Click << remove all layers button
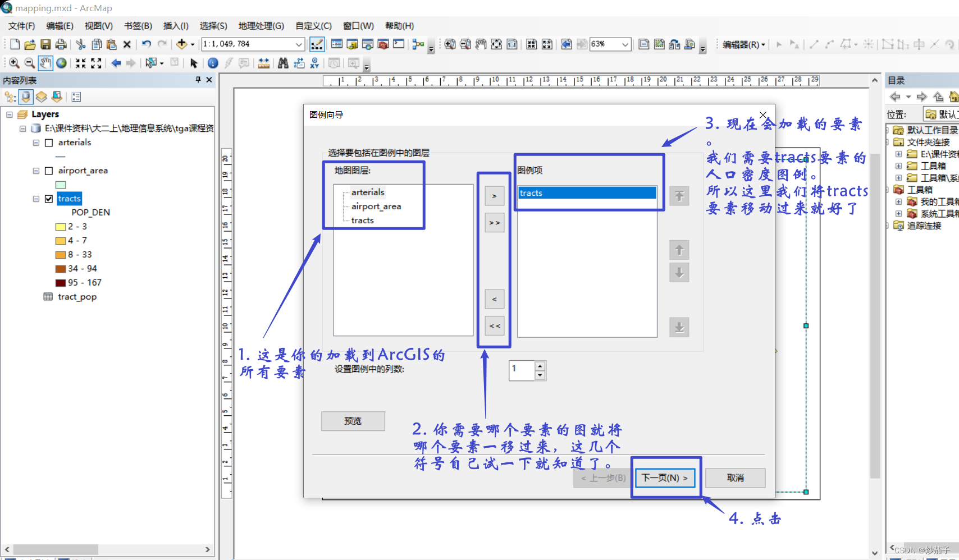The height and width of the screenshot is (560, 959). point(495,326)
